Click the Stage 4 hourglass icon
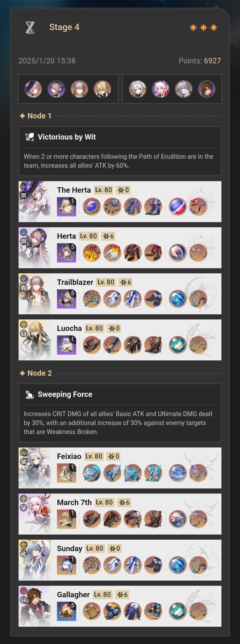240x644 pixels. pos(30,28)
